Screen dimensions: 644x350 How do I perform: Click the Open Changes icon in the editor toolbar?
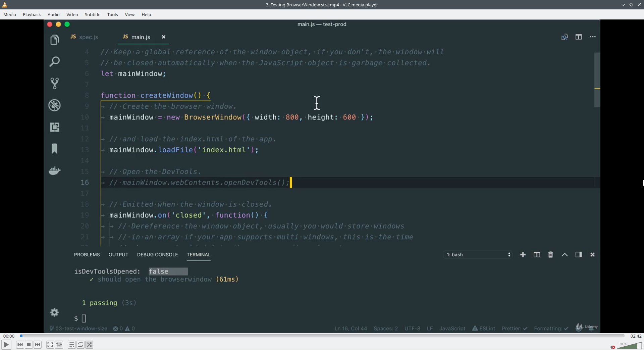(565, 37)
